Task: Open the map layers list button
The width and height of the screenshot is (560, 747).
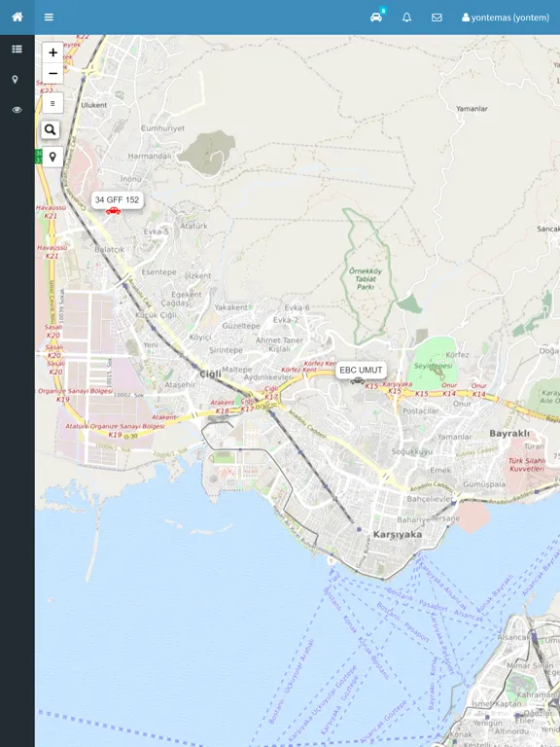Action: pos(52,103)
